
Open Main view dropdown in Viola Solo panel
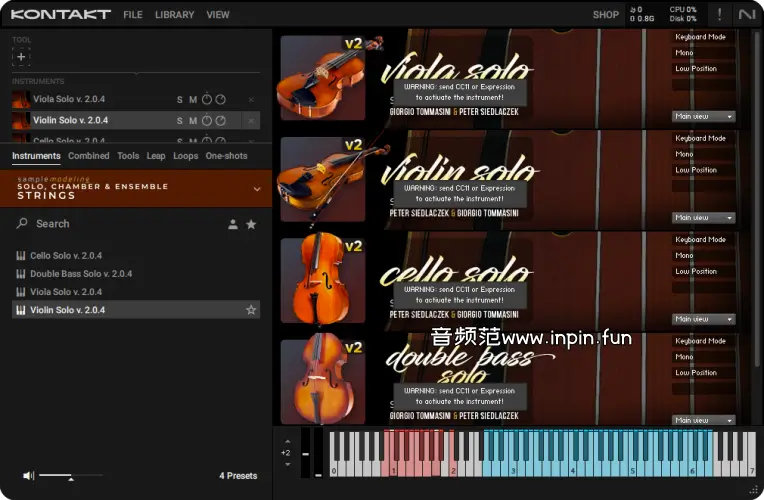tap(704, 116)
